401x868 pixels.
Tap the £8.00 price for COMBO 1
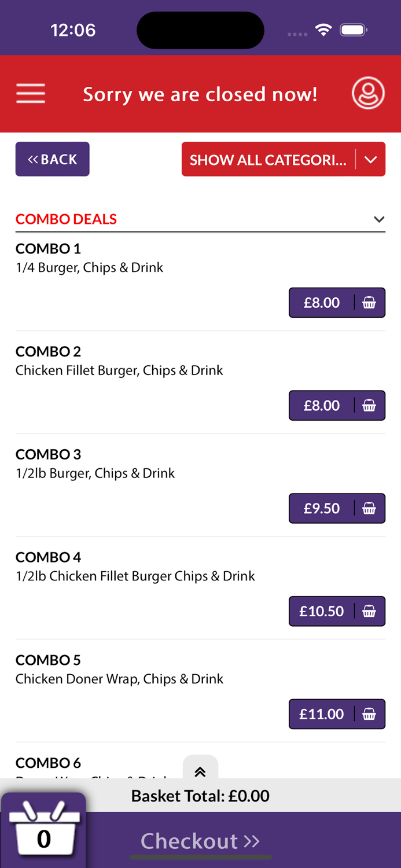click(x=321, y=302)
